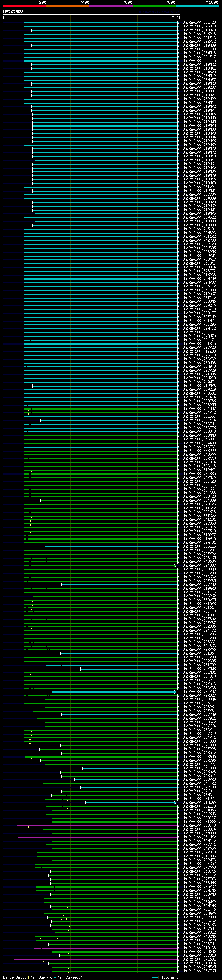Click the white query sequence bar
The width and height of the screenshot is (222, 980).
click(92, 14)
